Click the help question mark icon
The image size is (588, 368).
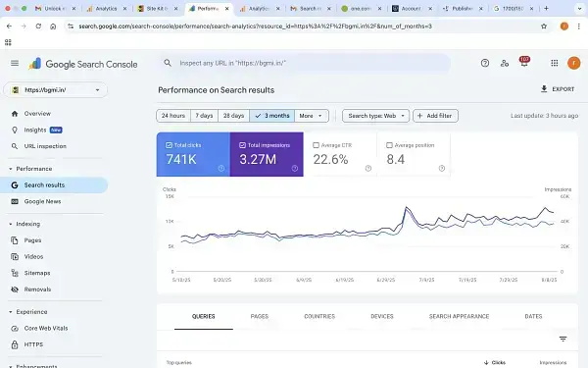(x=485, y=63)
